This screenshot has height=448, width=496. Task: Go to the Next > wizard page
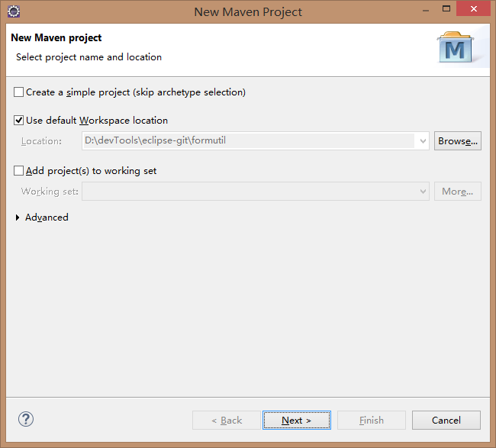tap(296, 421)
